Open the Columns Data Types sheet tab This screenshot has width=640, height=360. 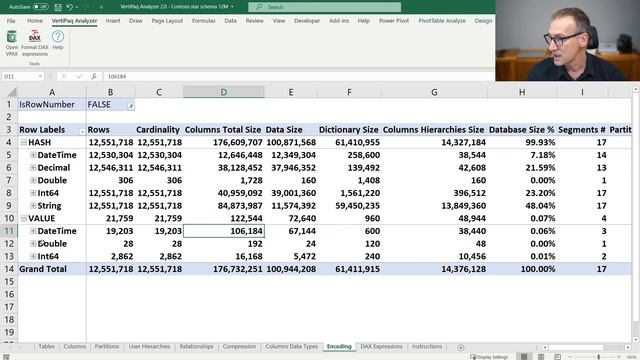(291, 347)
